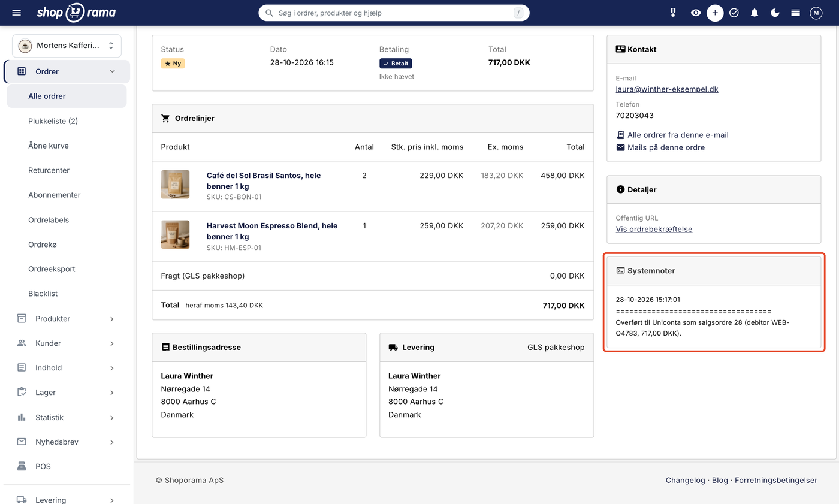
Task: Click the slash shortcut badge in search
Action: [x=518, y=13]
